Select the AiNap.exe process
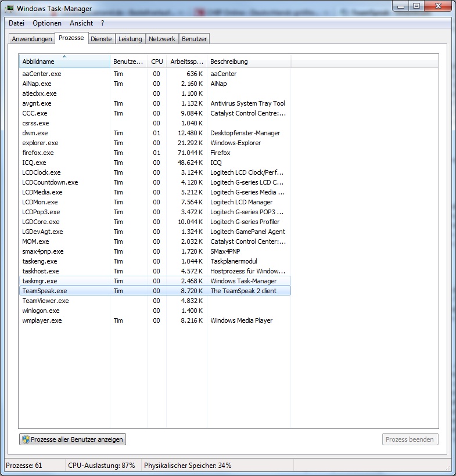The height and width of the screenshot is (476, 456). (155, 84)
